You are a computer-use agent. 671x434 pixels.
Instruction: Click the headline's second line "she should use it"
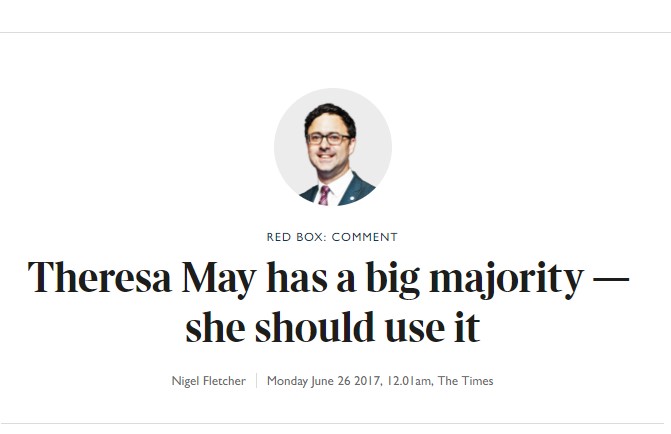(333, 329)
